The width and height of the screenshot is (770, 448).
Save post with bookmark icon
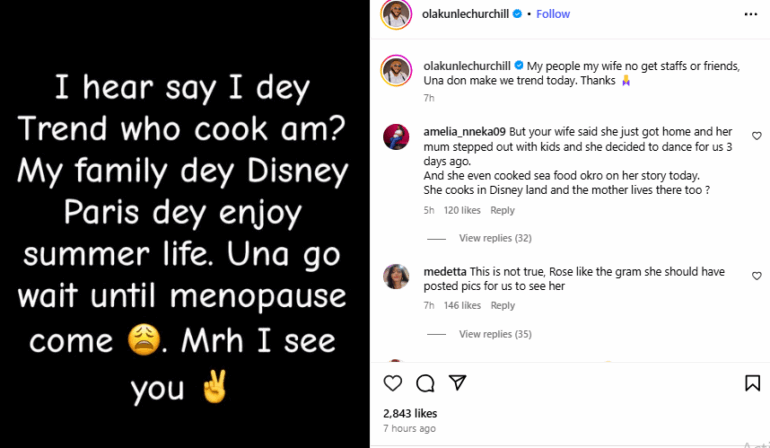click(x=752, y=383)
